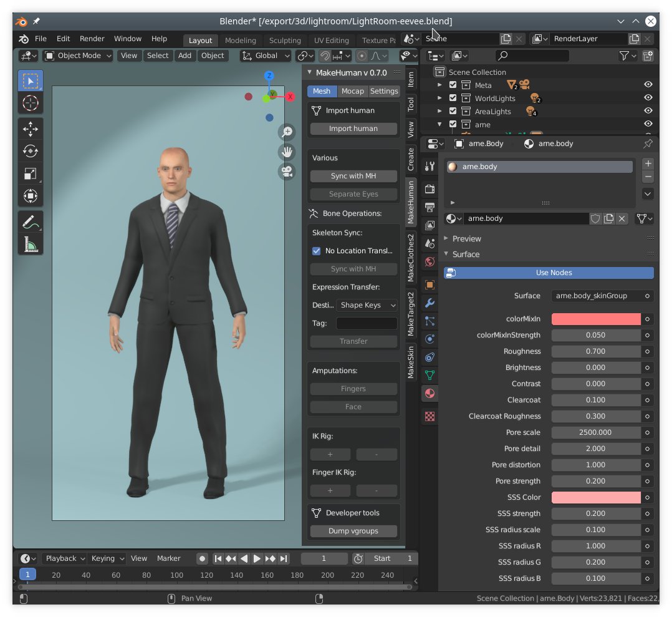Click Sync with MH under Various
This screenshot has height=617, width=672.
tap(353, 176)
